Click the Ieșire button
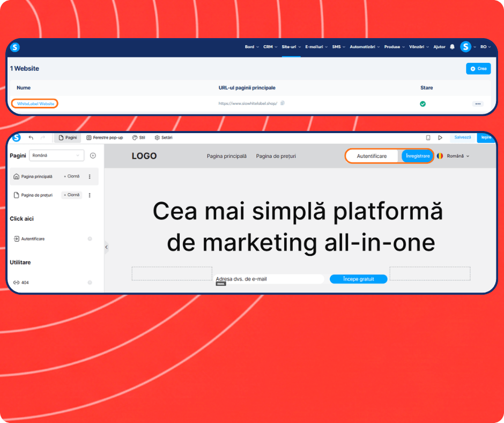504x423 pixels. 486,137
